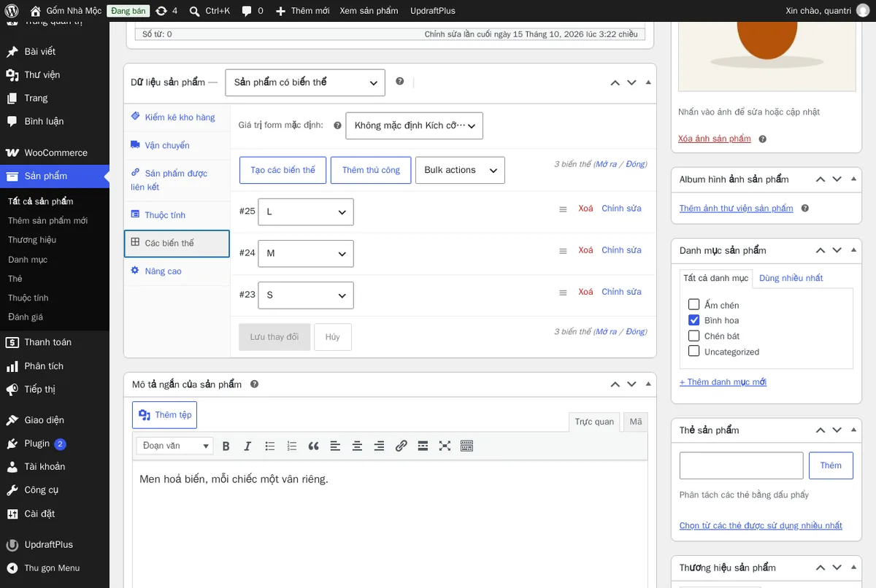Click Tạo các biến thể button
The width and height of the screenshot is (876, 588).
tap(283, 170)
